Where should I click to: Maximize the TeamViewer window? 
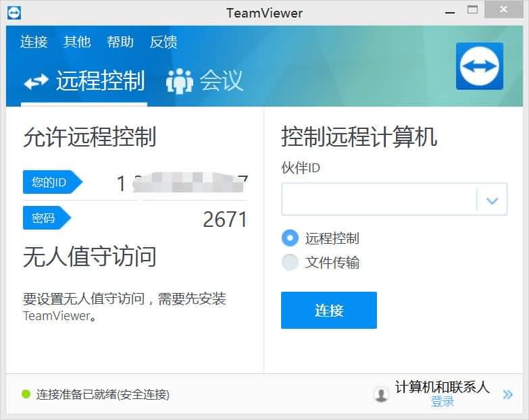(472, 9)
